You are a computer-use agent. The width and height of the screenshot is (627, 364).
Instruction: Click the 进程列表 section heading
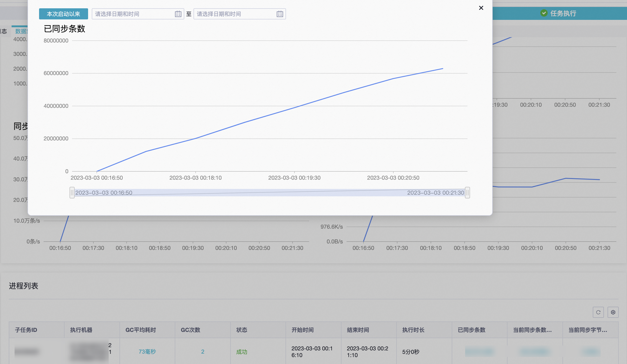pos(24,286)
